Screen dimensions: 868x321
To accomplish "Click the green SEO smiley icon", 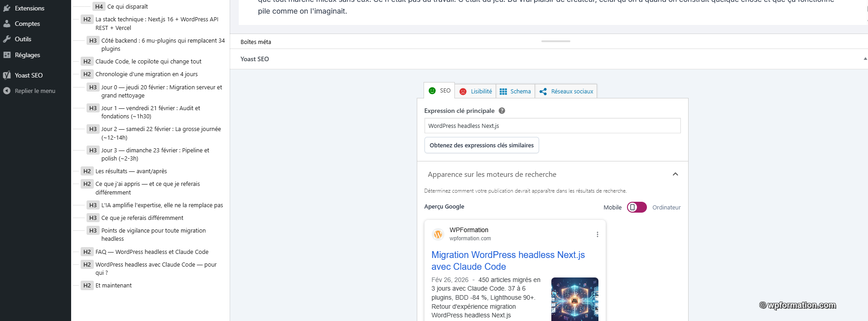I will tap(432, 91).
